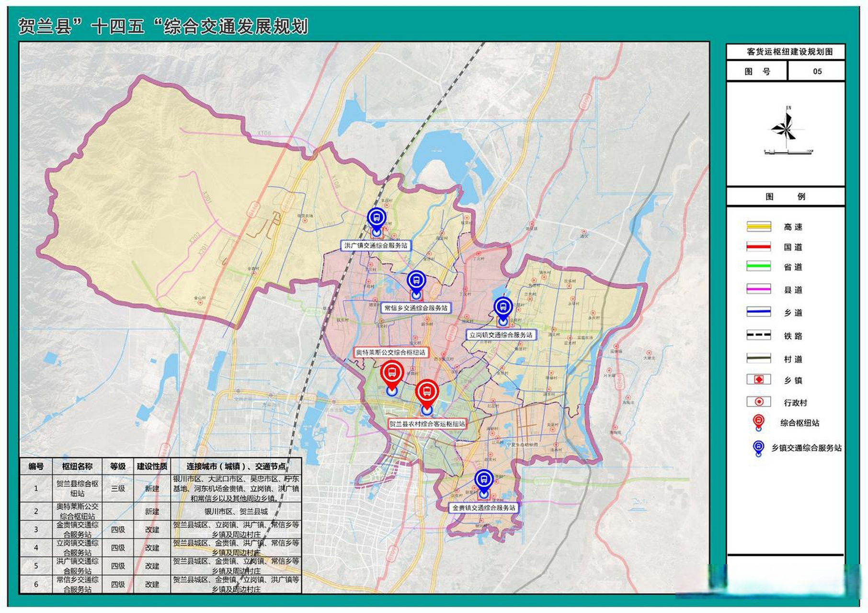Click the blue 乡镇交通综合服务站 legend icon
This screenshot has height=613, width=868.
click(758, 448)
